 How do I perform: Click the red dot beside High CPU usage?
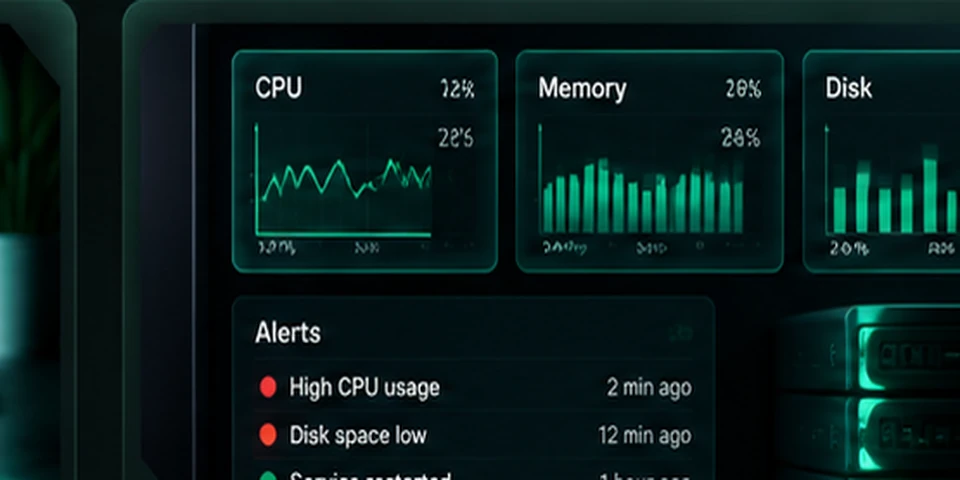(x=268, y=387)
